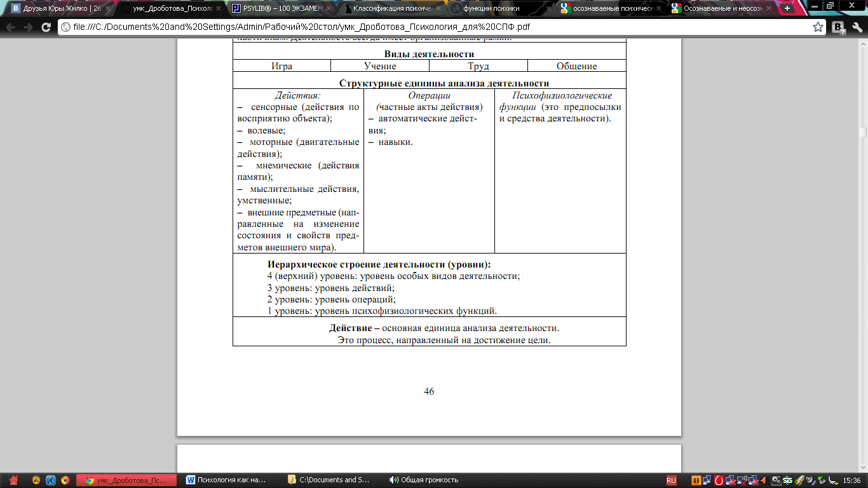Switch the RU keyboard language indicator

[x=672, y=480]
